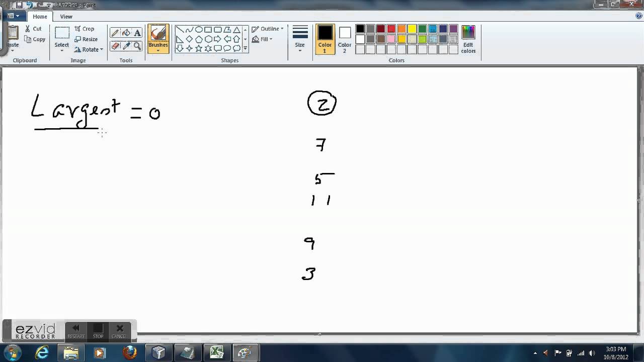
Task: Pick the yellow color swatch
Action: 412,29
